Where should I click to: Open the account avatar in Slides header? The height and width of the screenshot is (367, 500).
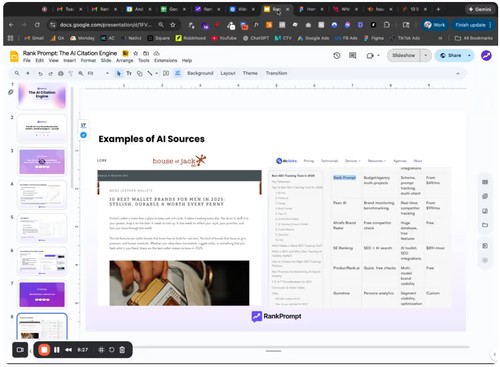click(486, 56)
